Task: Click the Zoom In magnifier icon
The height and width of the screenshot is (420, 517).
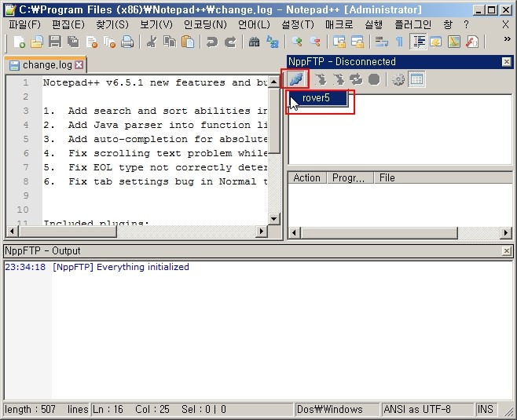Action: pyautogui.click(x=297, y=42)
